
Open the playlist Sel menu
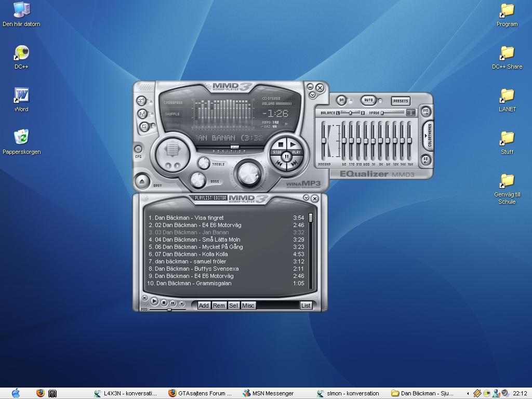pos(233,305)
